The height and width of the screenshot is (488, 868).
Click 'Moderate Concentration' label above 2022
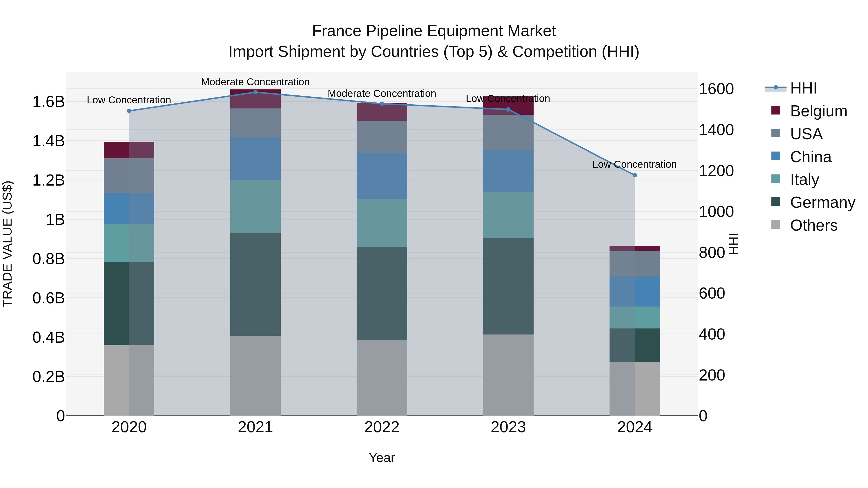tap(382, 93)
